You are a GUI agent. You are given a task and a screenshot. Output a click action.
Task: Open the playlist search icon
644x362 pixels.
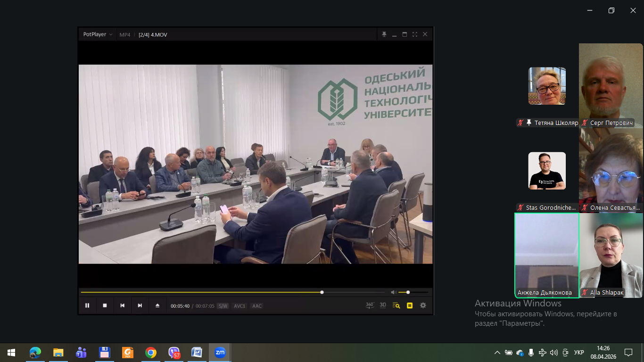pyautogui.click(x=396, y=305)
